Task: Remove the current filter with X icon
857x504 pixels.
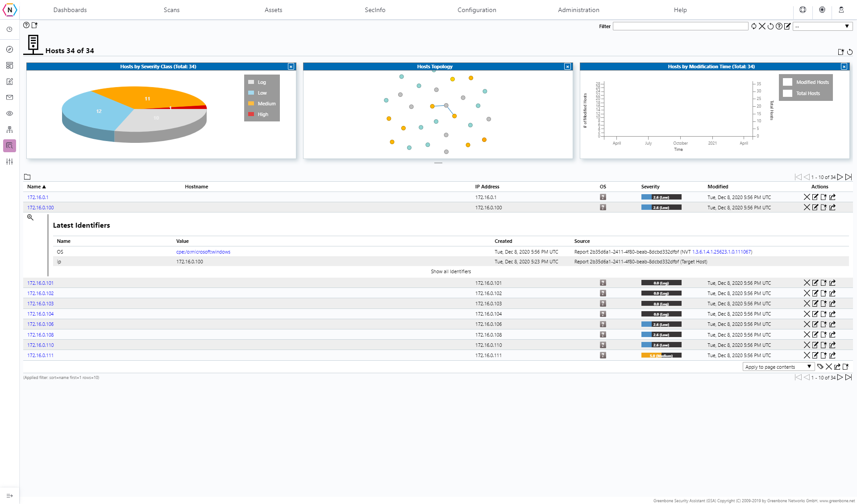Action: (x=762, y=26)
